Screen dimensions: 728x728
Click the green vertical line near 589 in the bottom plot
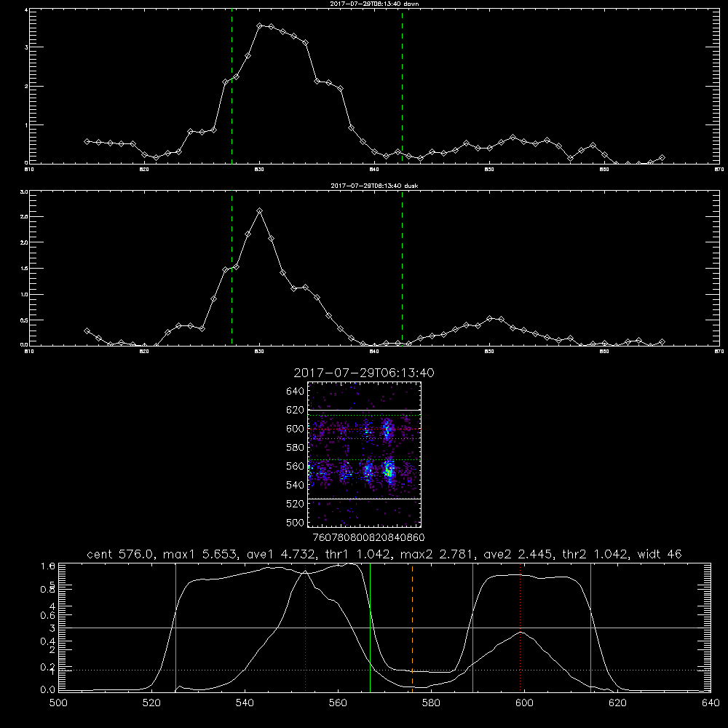click(472, 628)
